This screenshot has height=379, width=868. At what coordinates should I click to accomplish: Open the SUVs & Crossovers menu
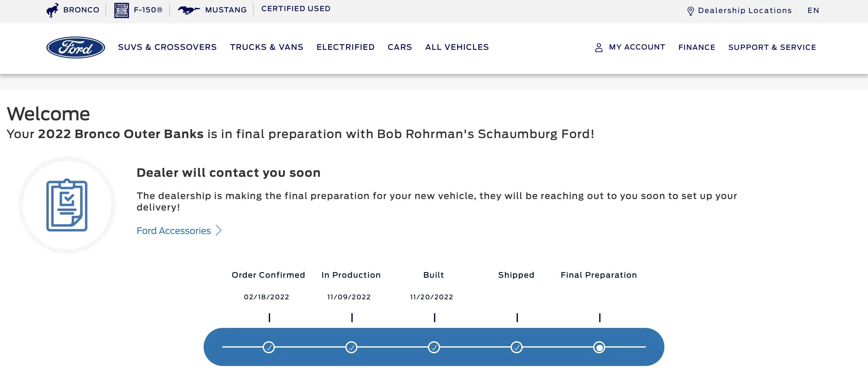pyautogui.click(x=167, y=47)
